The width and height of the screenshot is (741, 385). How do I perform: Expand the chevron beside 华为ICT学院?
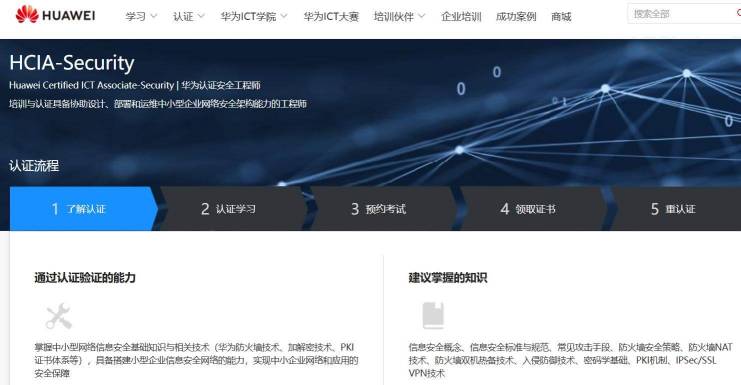click(284, 17)
